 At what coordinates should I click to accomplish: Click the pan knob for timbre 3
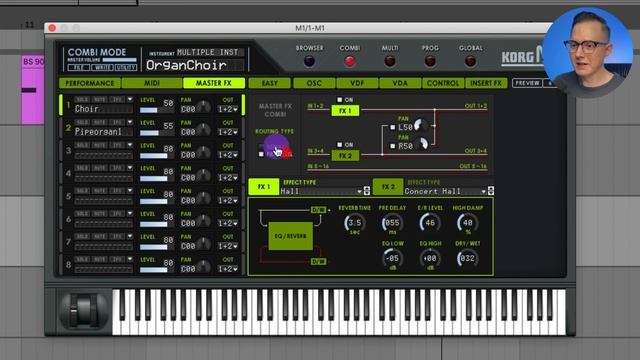204,153
